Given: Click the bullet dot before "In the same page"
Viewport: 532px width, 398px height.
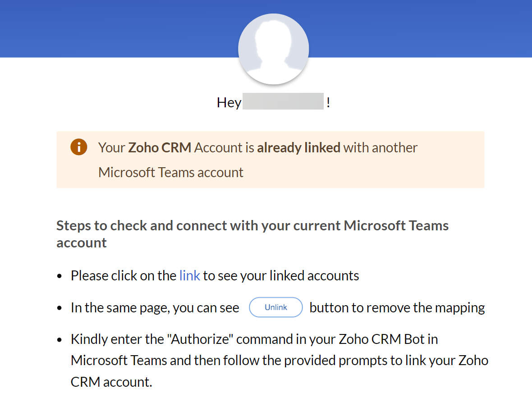Looking at the screenshot, I should coord(60,309).
